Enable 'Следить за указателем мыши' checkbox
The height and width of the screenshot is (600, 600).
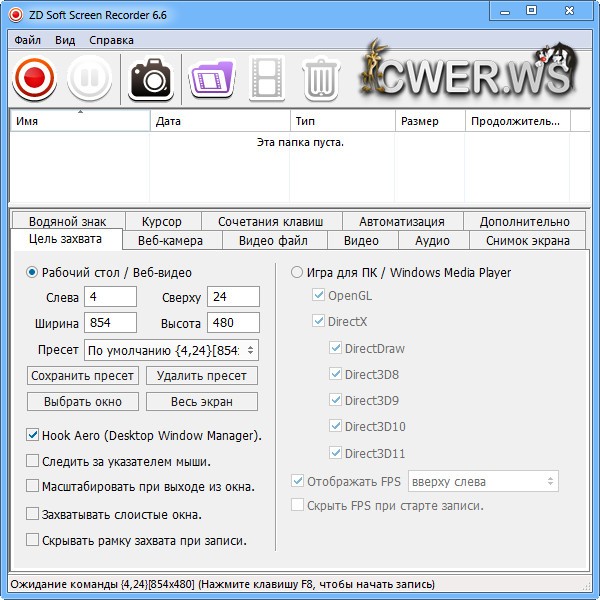pos(34,462)
